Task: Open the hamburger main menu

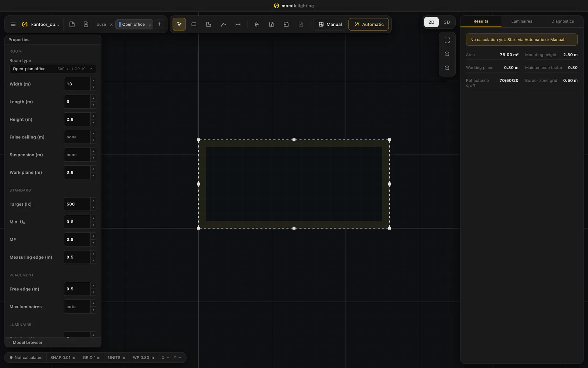Action: [x=13, y=24]
